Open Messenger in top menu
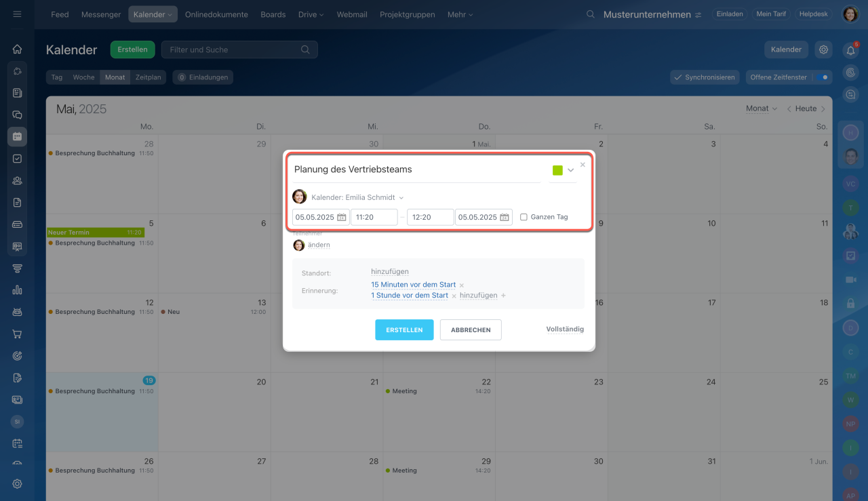 point(101,14)
